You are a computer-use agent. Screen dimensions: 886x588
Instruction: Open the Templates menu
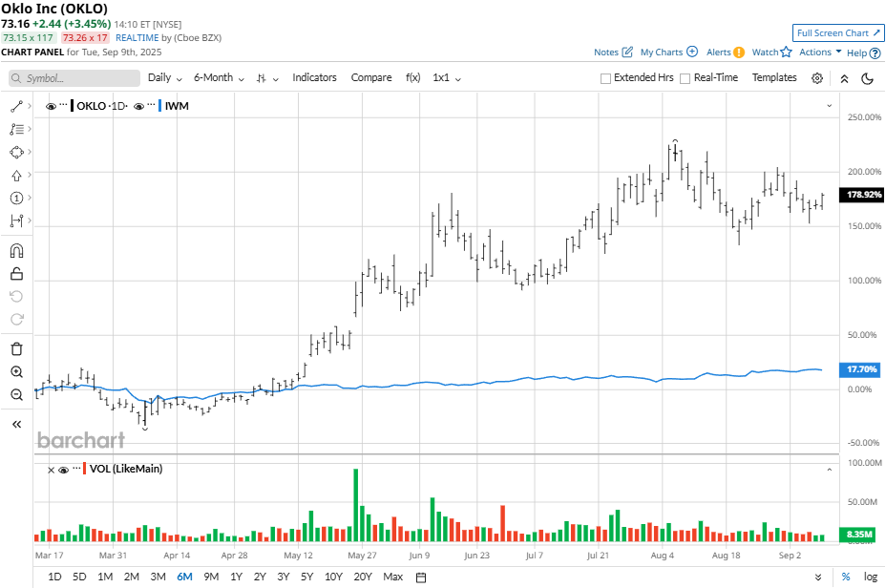(x=774, y=78)
